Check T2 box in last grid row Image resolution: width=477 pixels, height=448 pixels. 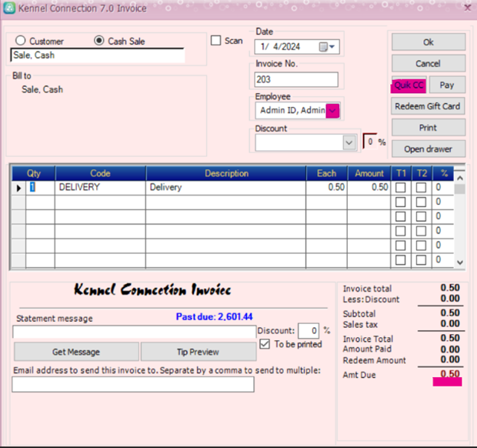pyautogui.click(x=421, y=260)
